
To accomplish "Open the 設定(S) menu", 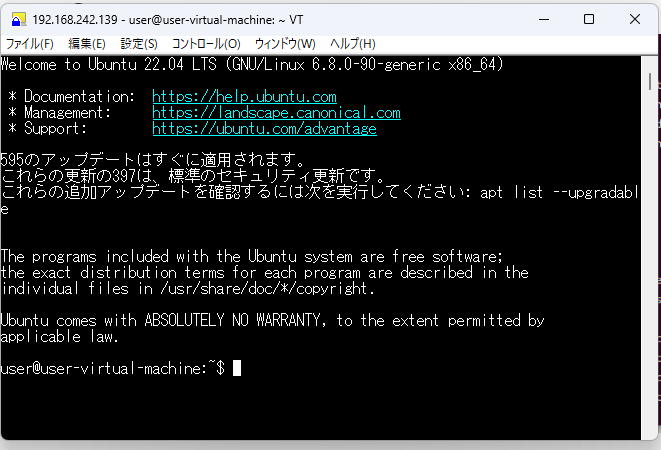I will (x=139, y=44).
